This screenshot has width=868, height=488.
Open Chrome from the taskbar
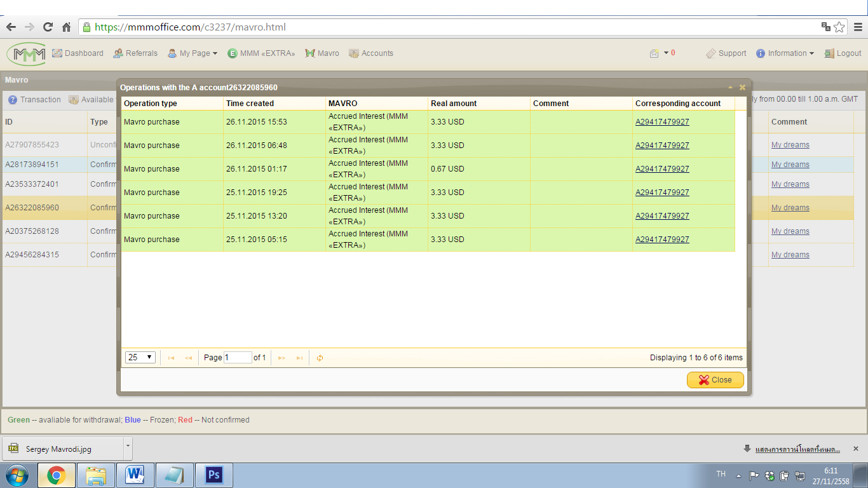tap(57, 475)
